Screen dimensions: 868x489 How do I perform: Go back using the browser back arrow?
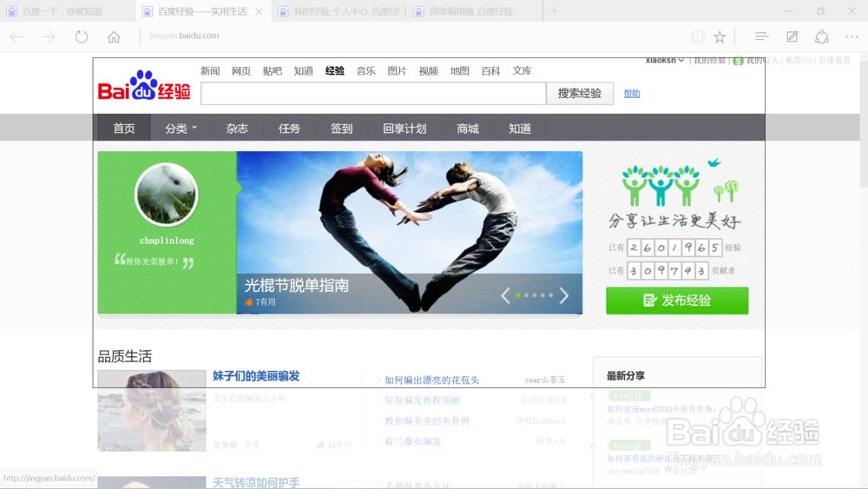click(16, 36)
